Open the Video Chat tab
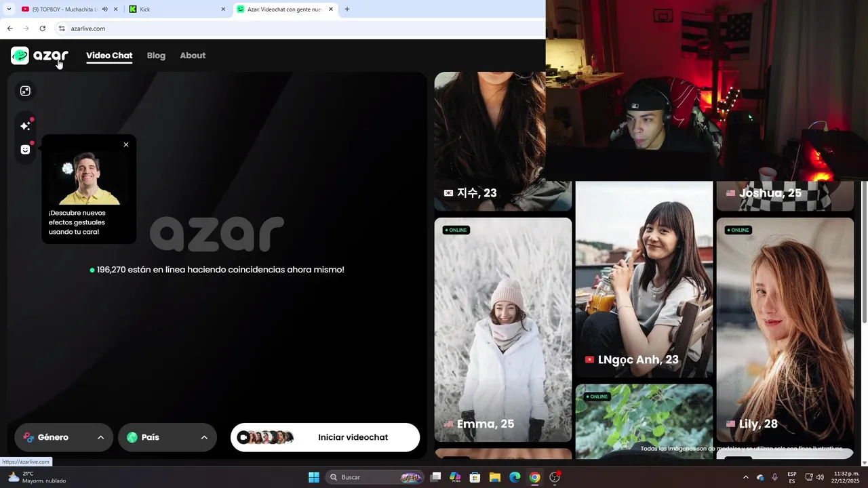Screen dimensions: 868x488 point(109,56)
